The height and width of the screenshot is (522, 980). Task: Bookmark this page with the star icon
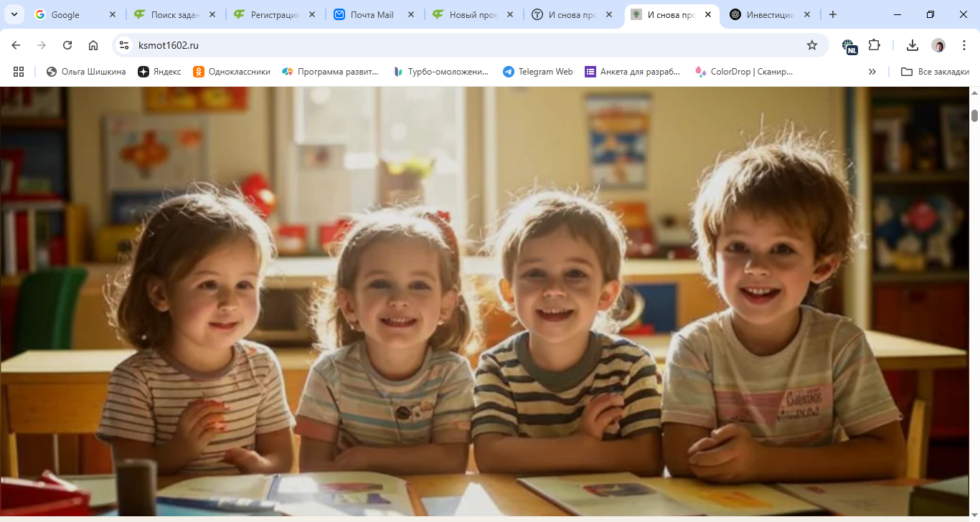click(812, 45)
